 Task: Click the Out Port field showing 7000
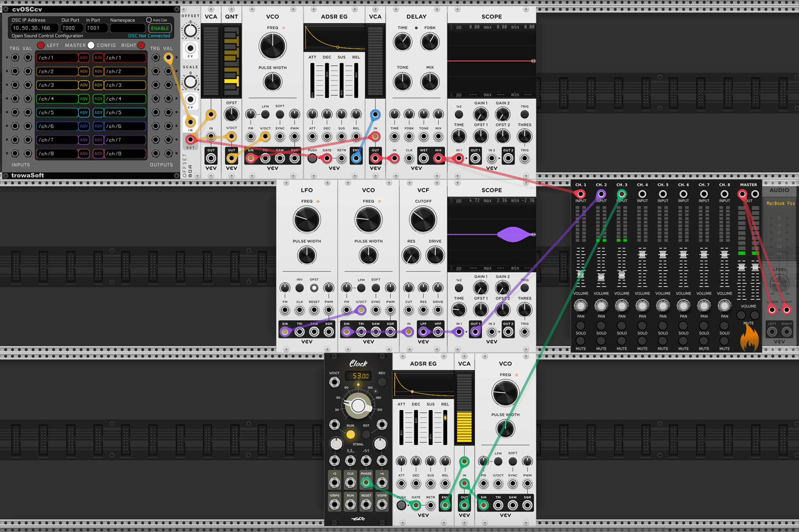tap(72, 28)
